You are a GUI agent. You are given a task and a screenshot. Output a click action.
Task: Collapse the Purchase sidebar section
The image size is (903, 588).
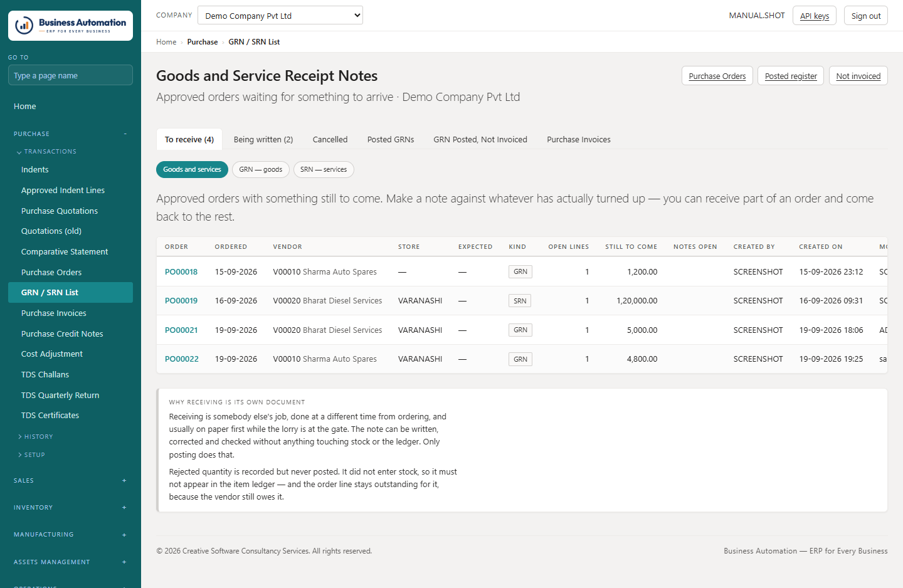point(70,134)
